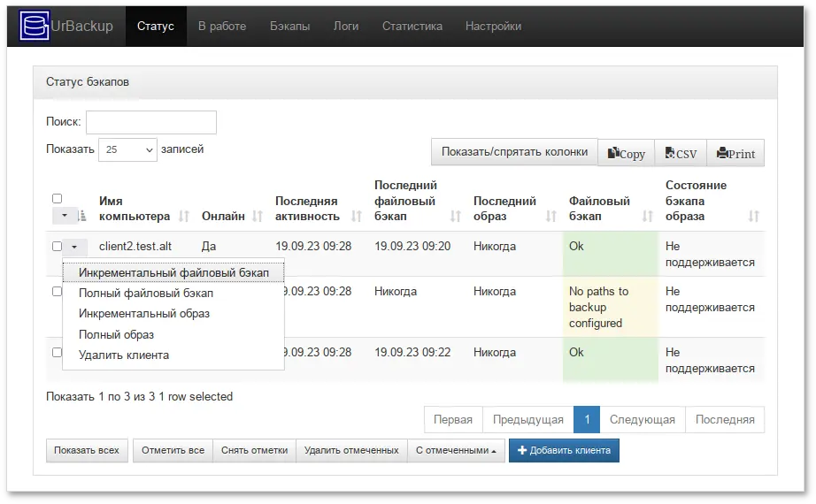Check the row with backup 19.09.23 09:22

[x=58, y=352]
